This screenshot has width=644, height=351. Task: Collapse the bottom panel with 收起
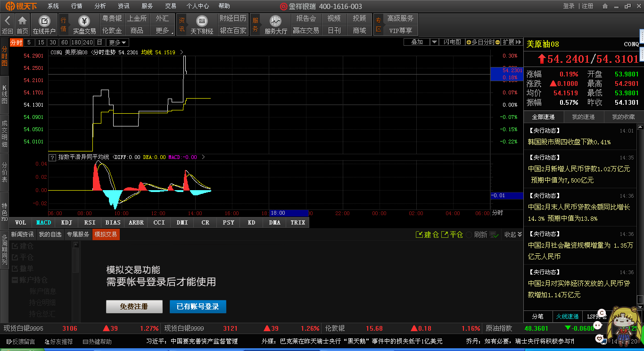513,234
